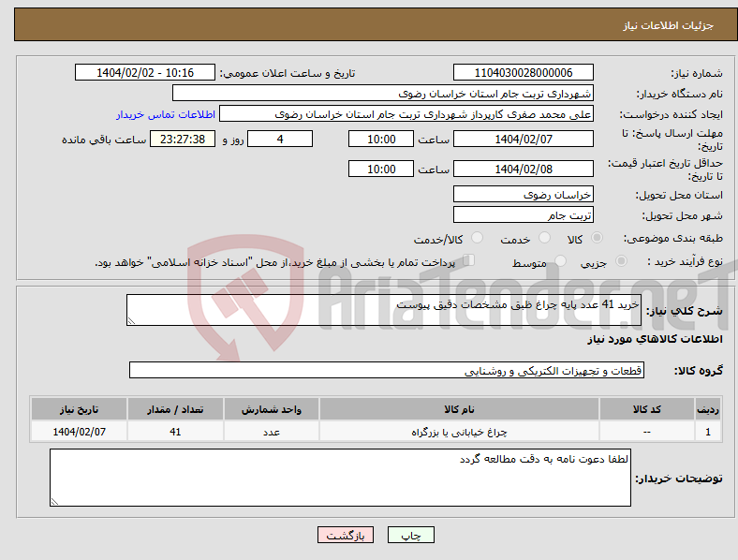Click the price validity date 1404/02/08 field
Viewport: 738px width, 560px height.
pyautogui.click(x=523, y=169)
